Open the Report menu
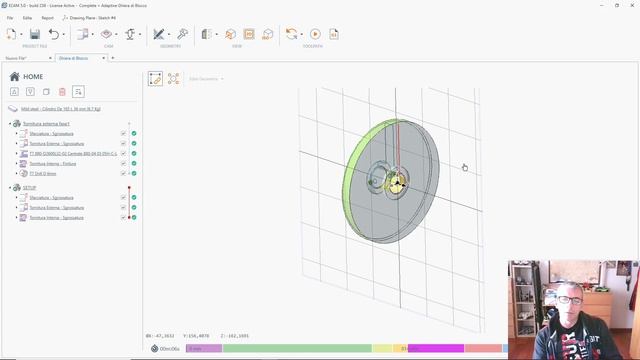This screenshot has height=360, width=640. (x=47, y=18)
